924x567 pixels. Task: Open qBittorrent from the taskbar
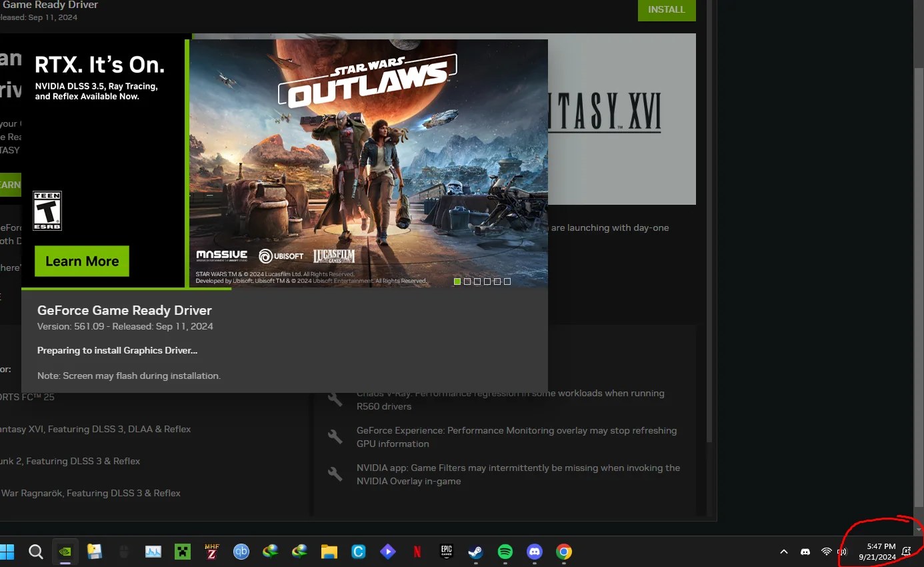tap(241, 552)
